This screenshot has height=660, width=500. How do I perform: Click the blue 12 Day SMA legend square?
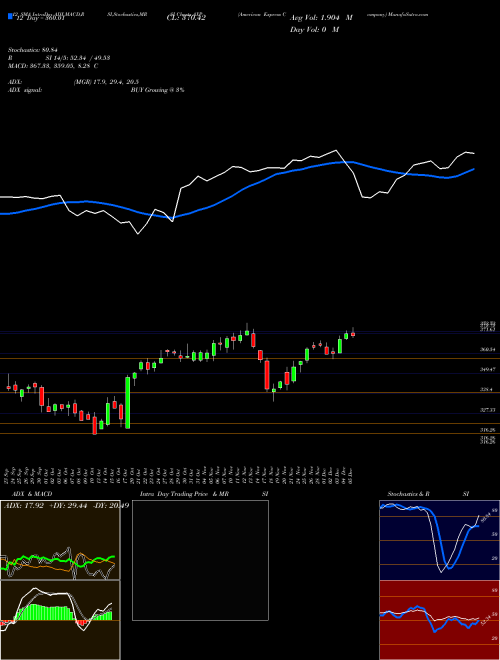10,17
